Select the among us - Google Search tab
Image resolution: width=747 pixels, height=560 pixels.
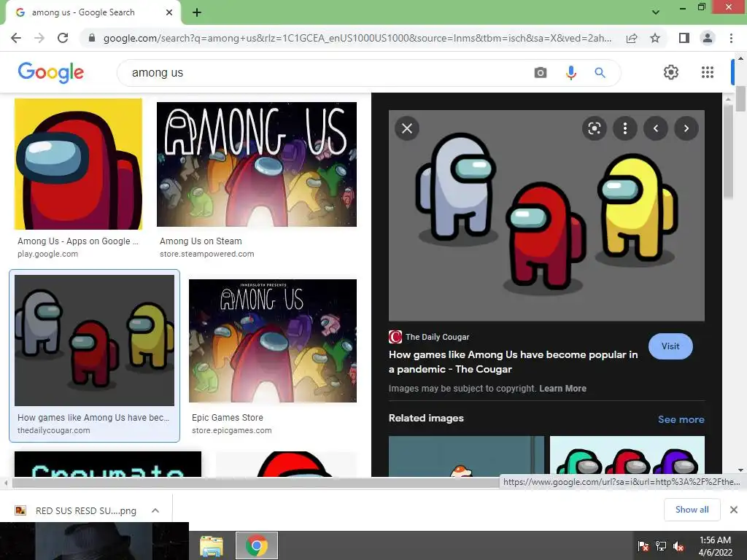click(x=93, y=12)
